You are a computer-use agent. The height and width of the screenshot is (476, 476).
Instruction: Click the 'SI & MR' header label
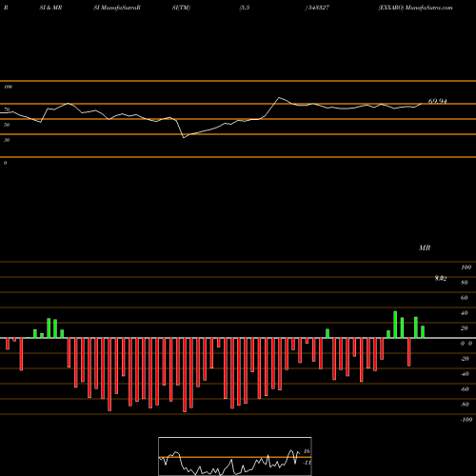50,8
